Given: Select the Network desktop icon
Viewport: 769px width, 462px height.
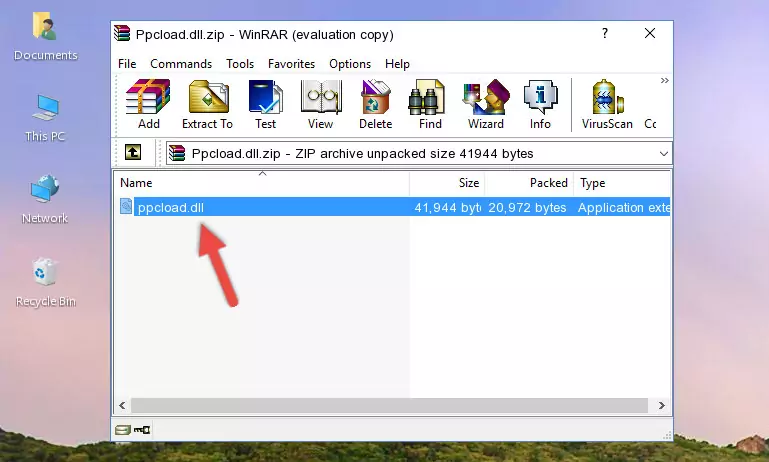Looking at the screenshot, I should (x=45, y=200).
